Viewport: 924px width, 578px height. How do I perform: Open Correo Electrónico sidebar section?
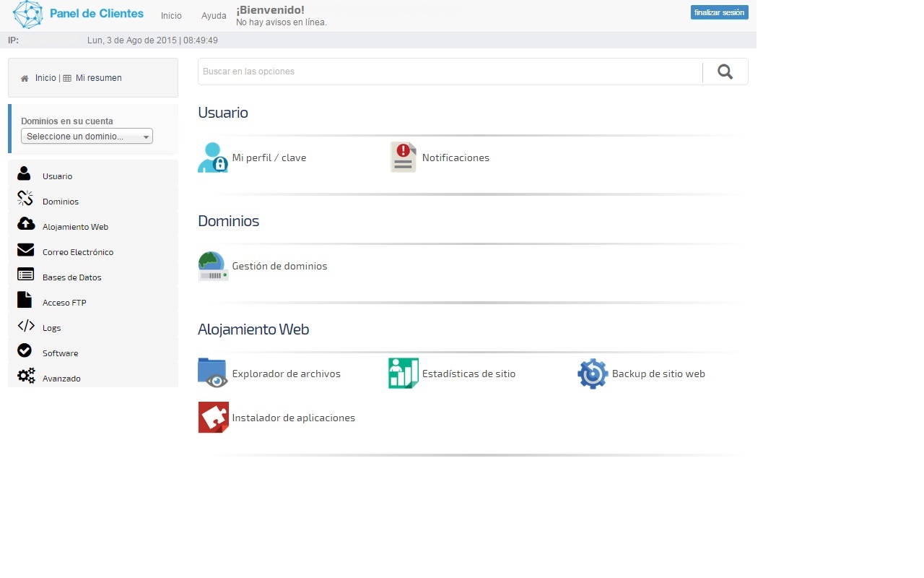point(78,252)
